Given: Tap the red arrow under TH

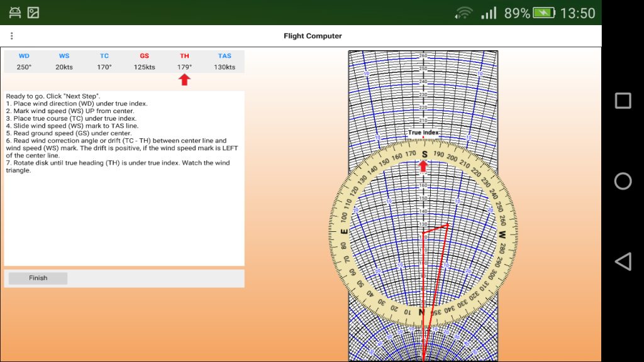Looking at the screenshot, I should pyautogui.click(x=184, y=80).
